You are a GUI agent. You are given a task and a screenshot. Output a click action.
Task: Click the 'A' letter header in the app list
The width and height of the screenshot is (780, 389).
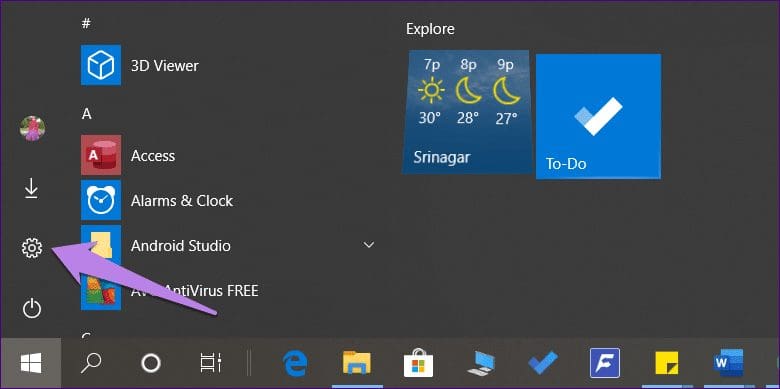coord(87,114)
